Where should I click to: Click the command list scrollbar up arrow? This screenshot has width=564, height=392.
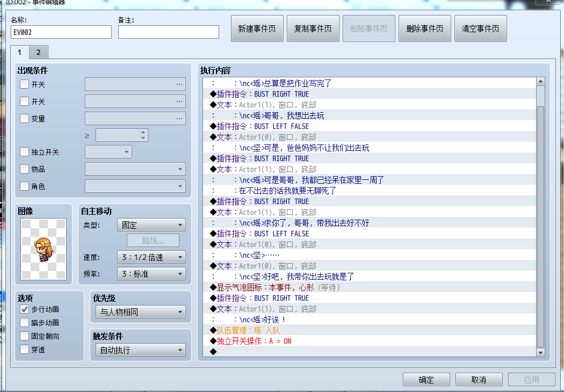540,81
